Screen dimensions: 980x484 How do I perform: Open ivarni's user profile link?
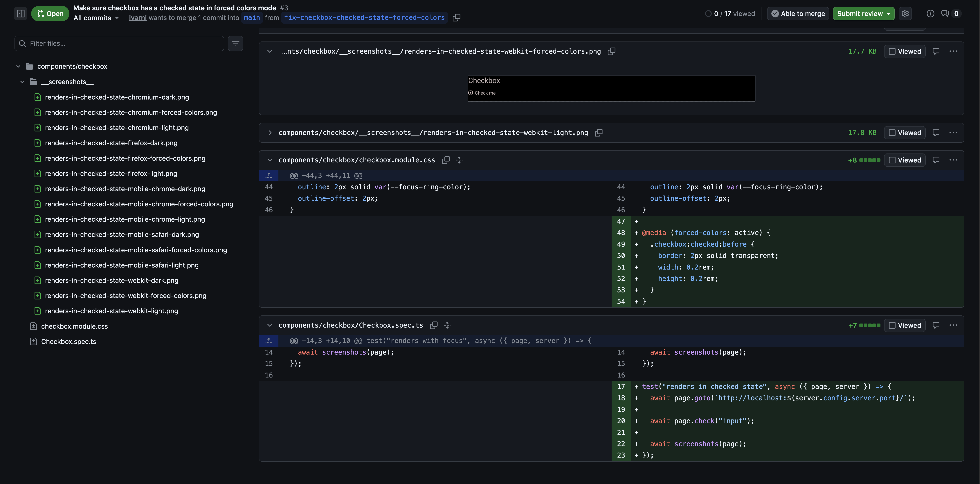coord(138,18)
